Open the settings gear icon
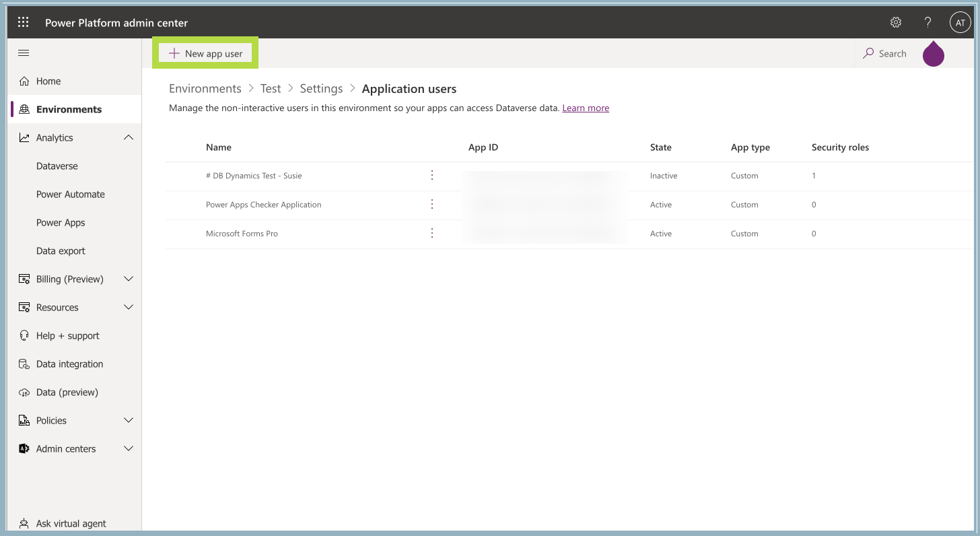Screen dimensions: 980x536 click(x=896, y=22)
